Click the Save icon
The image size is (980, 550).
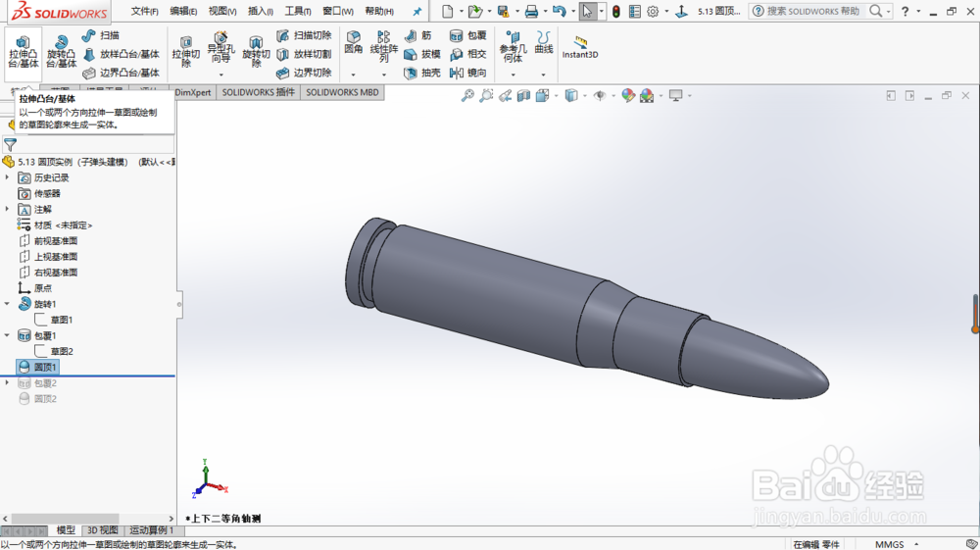[503, 11]
